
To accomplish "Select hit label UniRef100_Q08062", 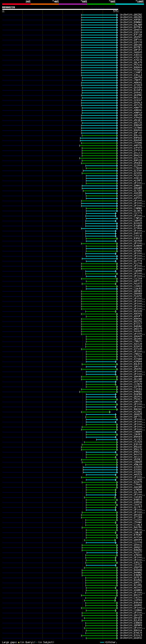I will click(x=131, y=93).
